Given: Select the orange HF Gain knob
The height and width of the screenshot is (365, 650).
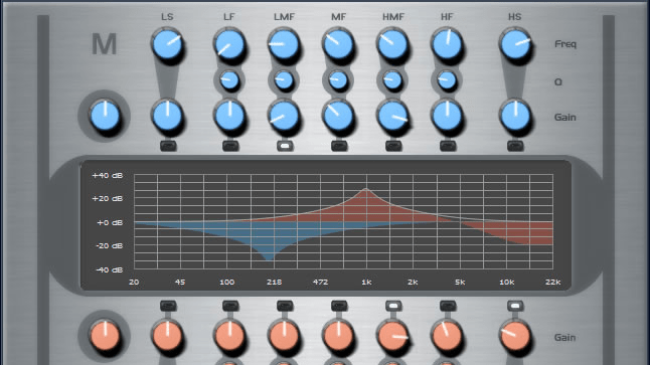Looking at the screenshot, I should click(x=447, y=335).
